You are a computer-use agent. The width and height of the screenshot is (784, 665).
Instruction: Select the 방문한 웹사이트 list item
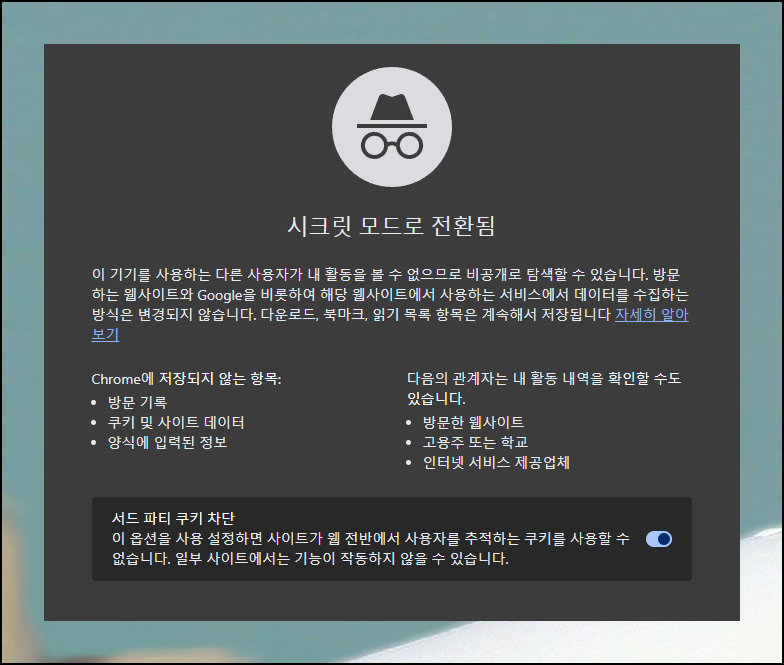(473, 422)
